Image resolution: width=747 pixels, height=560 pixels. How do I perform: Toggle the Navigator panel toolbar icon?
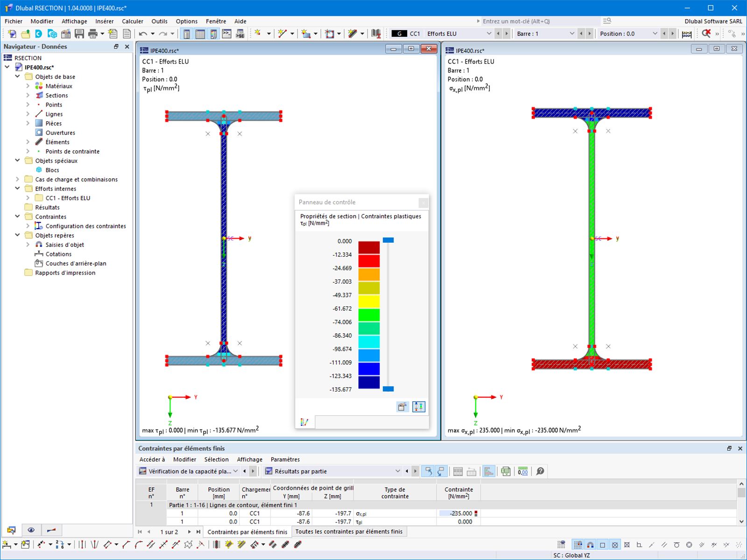click(187, 34)
